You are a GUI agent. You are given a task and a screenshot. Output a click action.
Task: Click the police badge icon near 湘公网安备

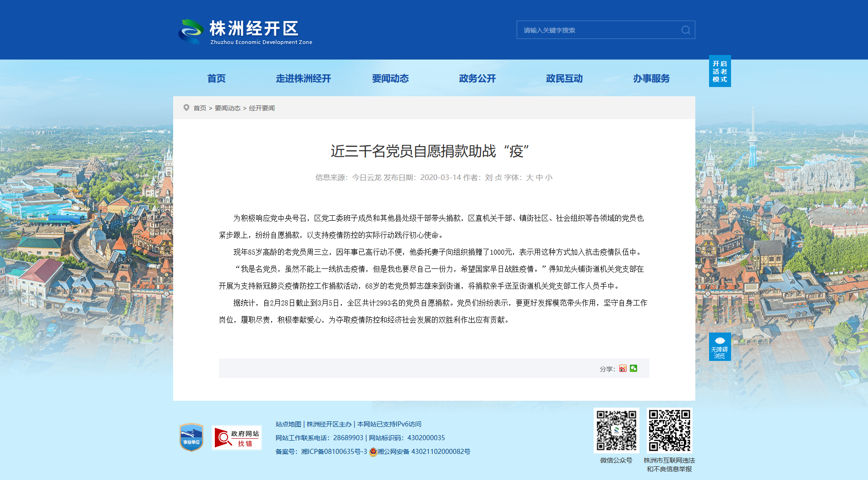point(373,452)
